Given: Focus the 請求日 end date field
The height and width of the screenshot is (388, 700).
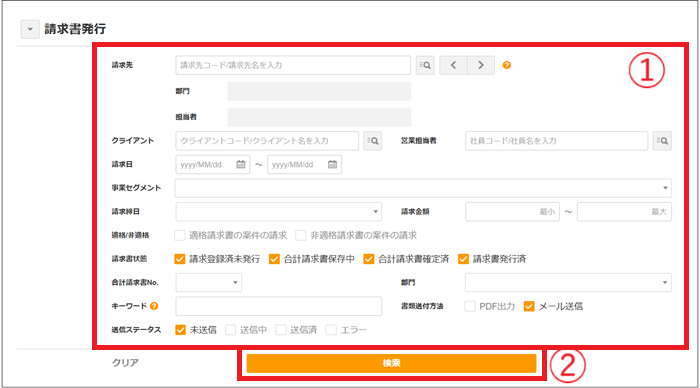Looking at the screenshot, I should 304,165.
